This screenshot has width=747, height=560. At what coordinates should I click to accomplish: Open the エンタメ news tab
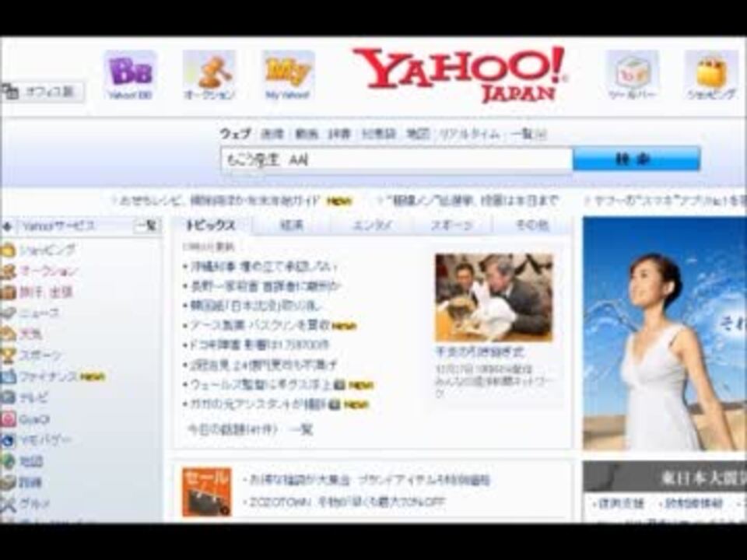[372, 225]
